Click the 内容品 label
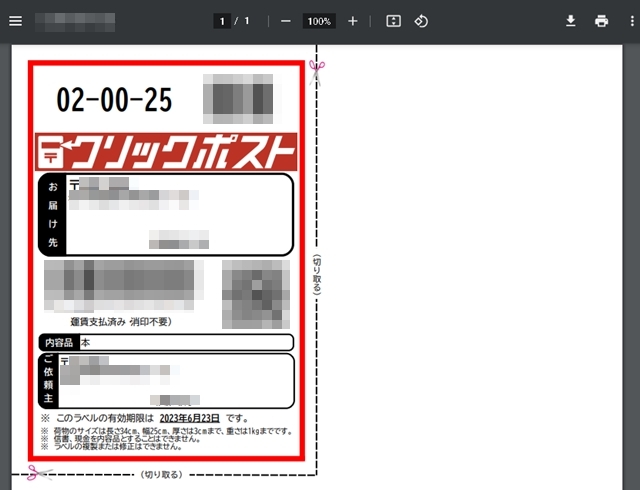Screen dimensions: 640x490 point(59,343)
